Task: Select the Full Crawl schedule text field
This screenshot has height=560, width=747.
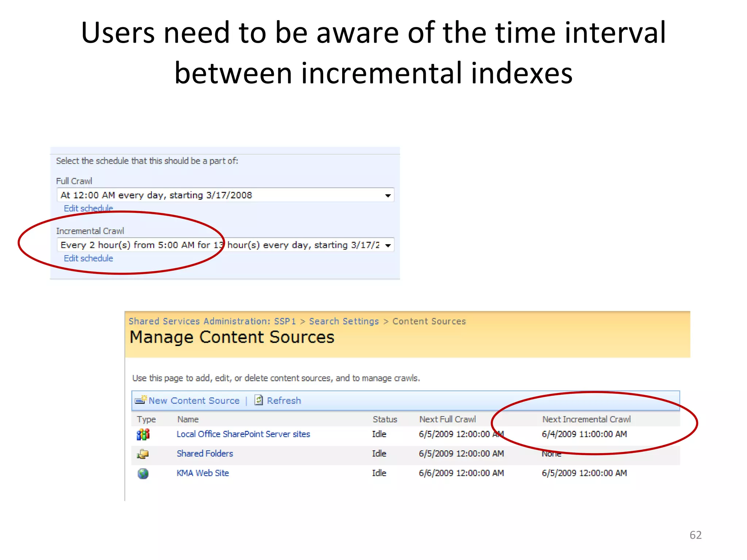Action: tap(225, 195)
